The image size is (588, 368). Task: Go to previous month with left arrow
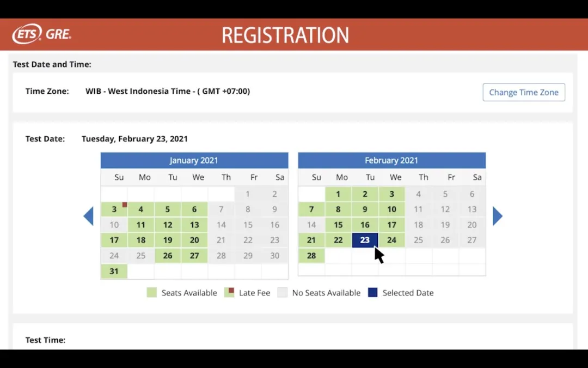pyautogui.click(x=88, y=216)
